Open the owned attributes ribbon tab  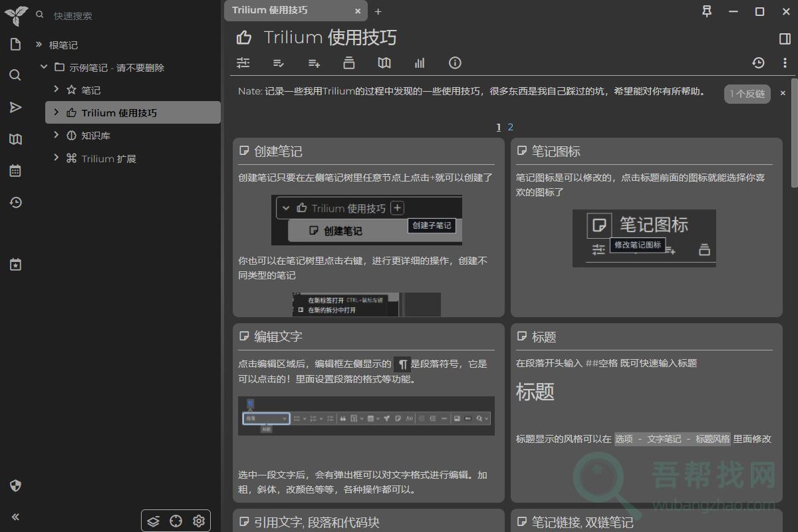(314, 63)
